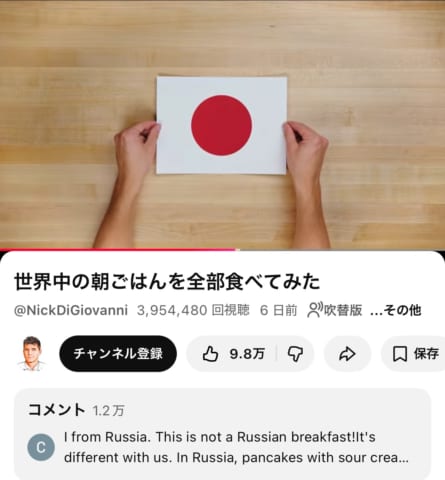445x480 pixels.
Task: Tap the dubbed audio person icon
Action: click(315, 310)
